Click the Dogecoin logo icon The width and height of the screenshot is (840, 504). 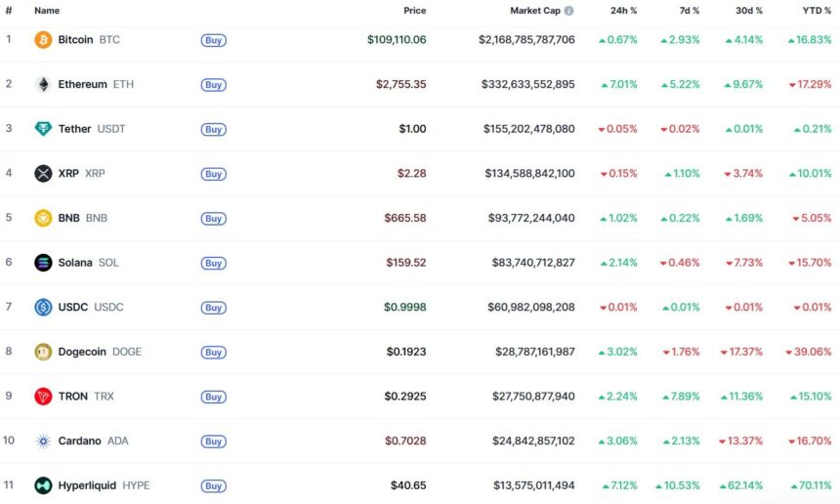(43, 352)
